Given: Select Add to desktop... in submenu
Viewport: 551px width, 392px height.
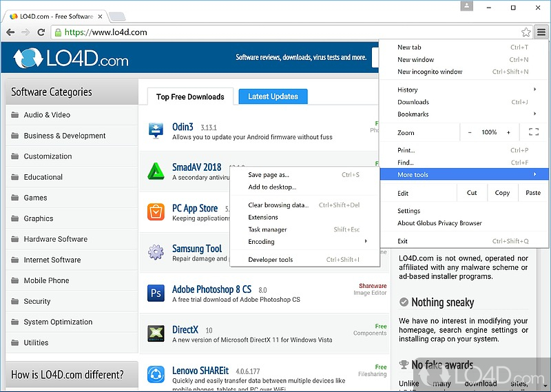Looking at the screenshot, I should point(304,187).
